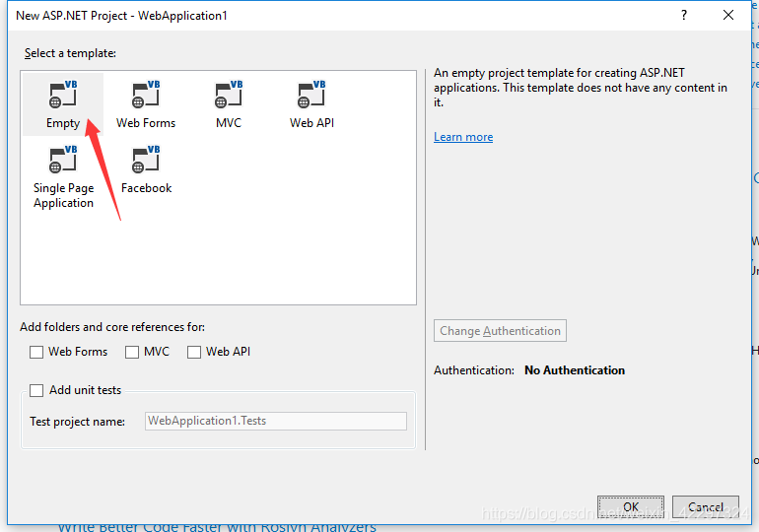
Task: Click the 'Test project name:' label
Action: (x=78, y=422)
